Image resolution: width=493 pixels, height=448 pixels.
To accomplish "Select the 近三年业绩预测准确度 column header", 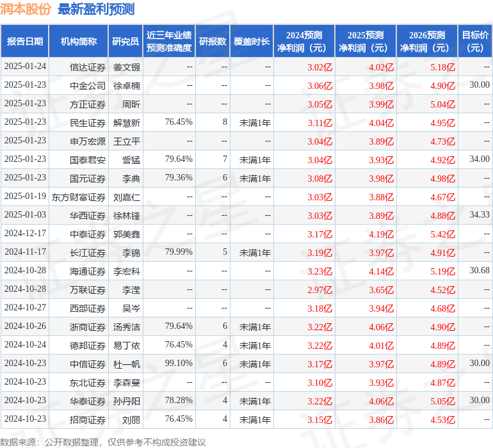I will pos(169,42).
